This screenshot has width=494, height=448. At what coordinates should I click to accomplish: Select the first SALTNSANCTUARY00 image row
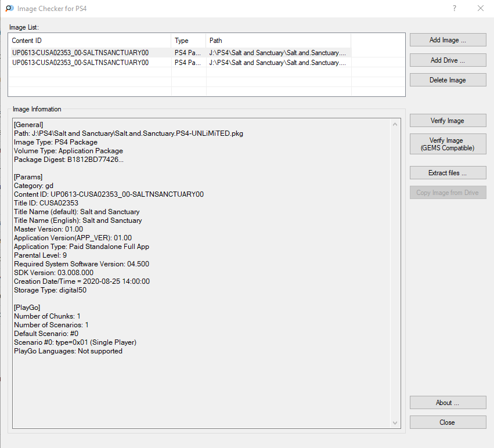pos(181,53)
